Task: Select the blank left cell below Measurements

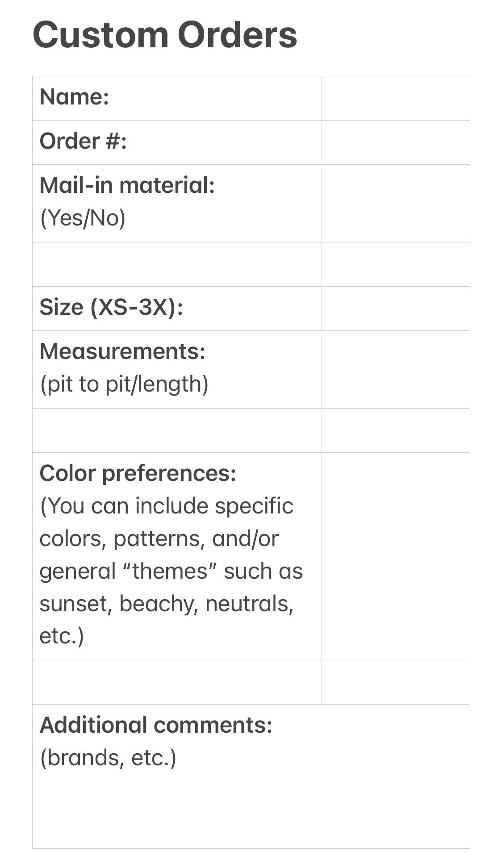Action: coord(177,430)
